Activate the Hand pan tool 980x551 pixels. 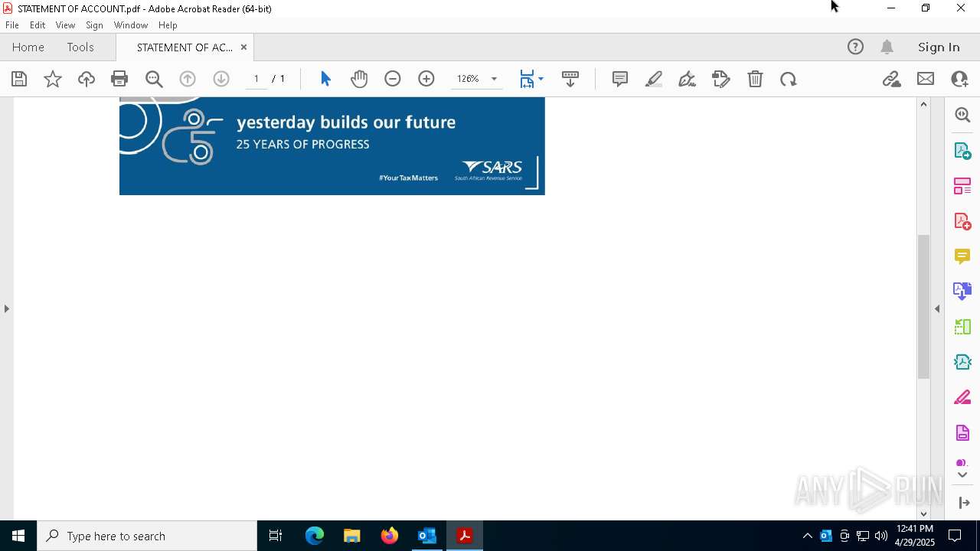(359, 79)
